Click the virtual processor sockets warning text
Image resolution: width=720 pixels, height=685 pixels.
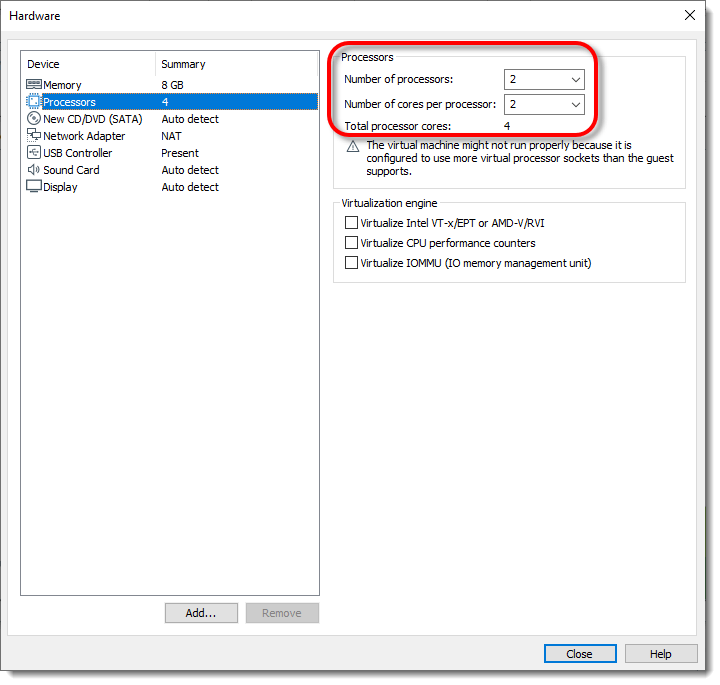point(520,158)
